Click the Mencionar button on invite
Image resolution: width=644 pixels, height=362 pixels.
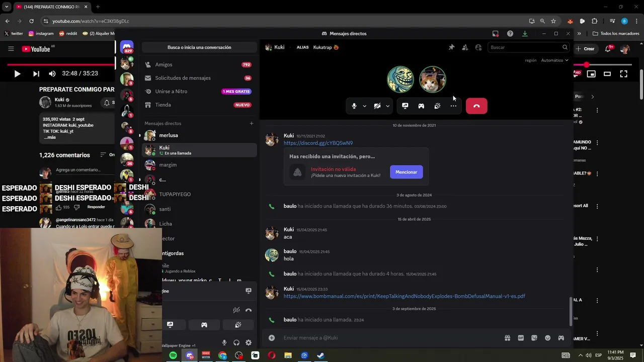(x=406, y=172)
